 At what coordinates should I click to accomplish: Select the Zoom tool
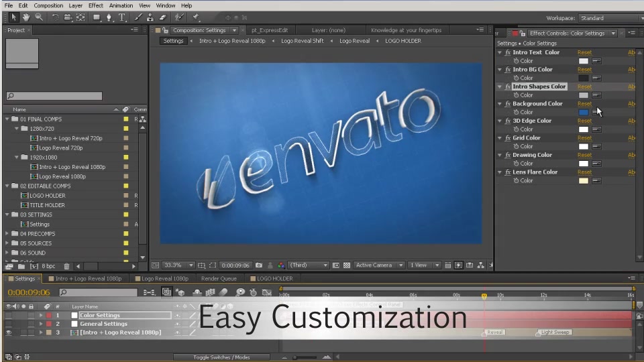tap(39, 17)
